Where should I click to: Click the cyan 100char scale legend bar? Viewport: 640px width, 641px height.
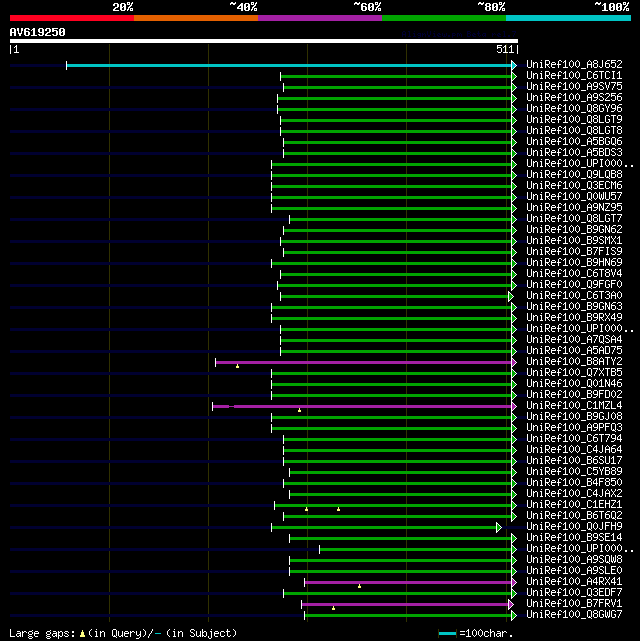click(447, 634)
